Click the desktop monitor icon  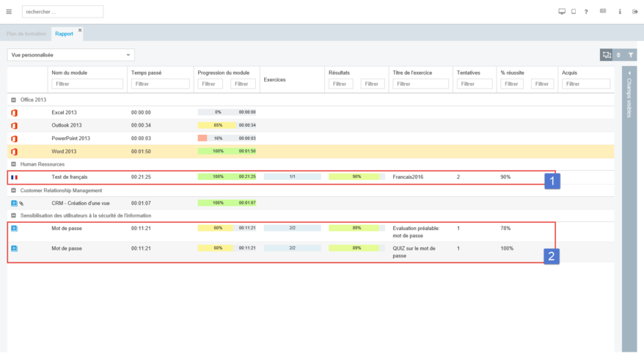pyautogui.click(x=562, y=12)
